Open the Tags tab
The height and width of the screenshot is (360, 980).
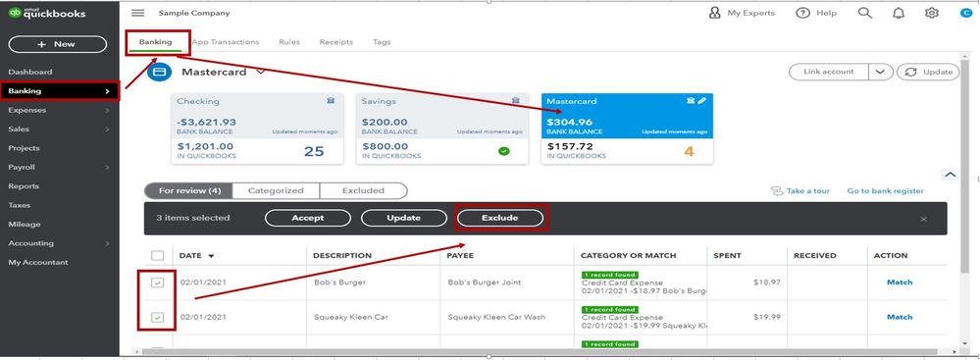pos(382,42)
